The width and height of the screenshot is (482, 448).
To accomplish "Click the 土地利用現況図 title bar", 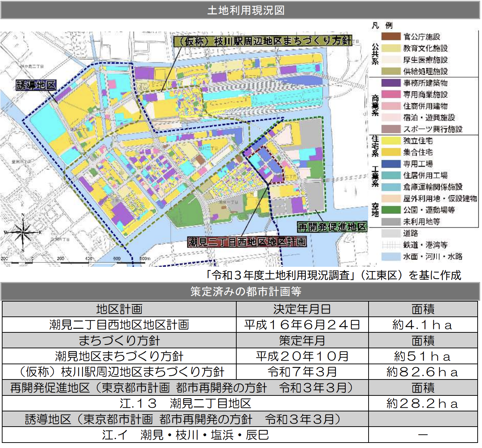I will [240, 10].
